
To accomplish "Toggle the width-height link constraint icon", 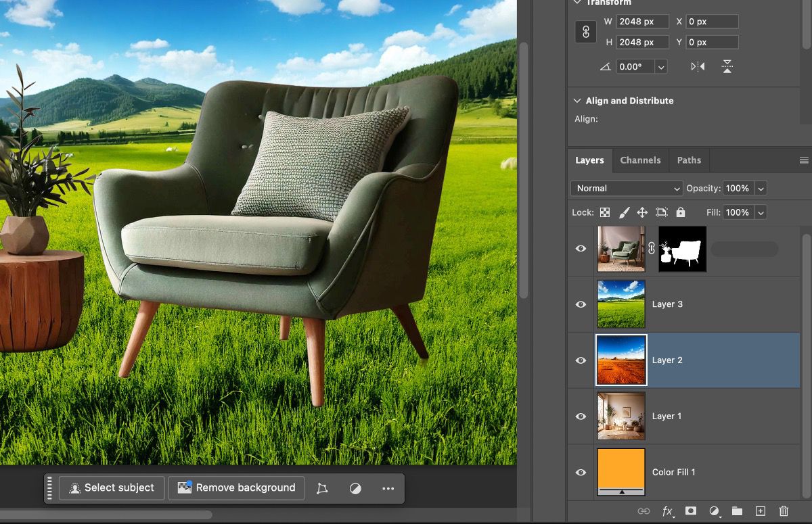I will coord(586,32).
